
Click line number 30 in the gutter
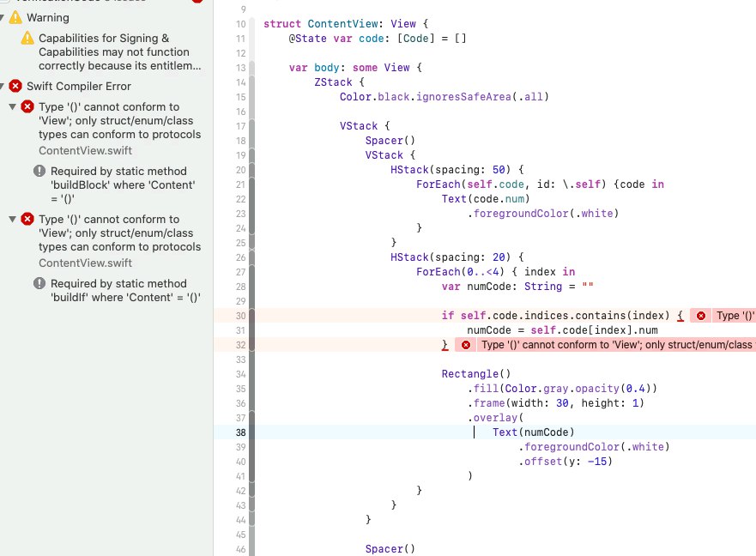(240, 316)
